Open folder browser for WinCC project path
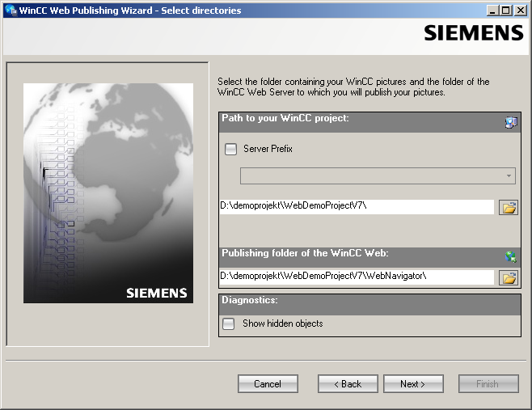532x410 pixels. pos(509,207)
